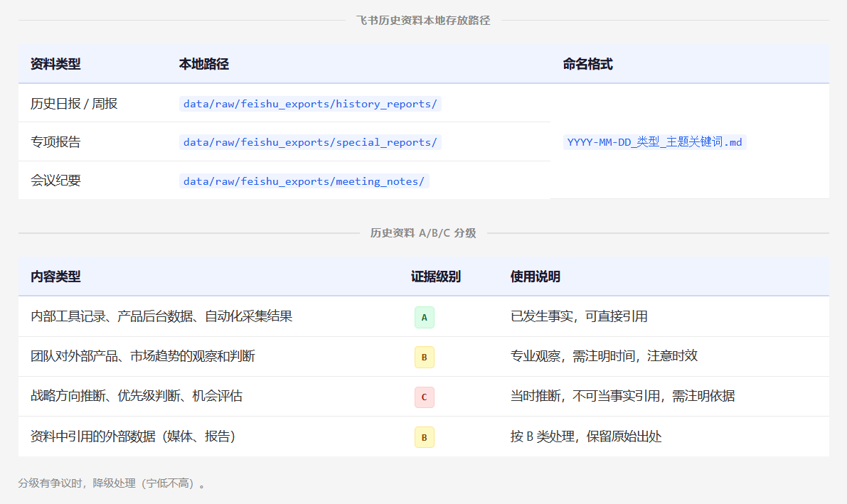The image size is (847, 504).
Task: Click the B badge in 外部数据 row
Action: [x=425, y=438]
